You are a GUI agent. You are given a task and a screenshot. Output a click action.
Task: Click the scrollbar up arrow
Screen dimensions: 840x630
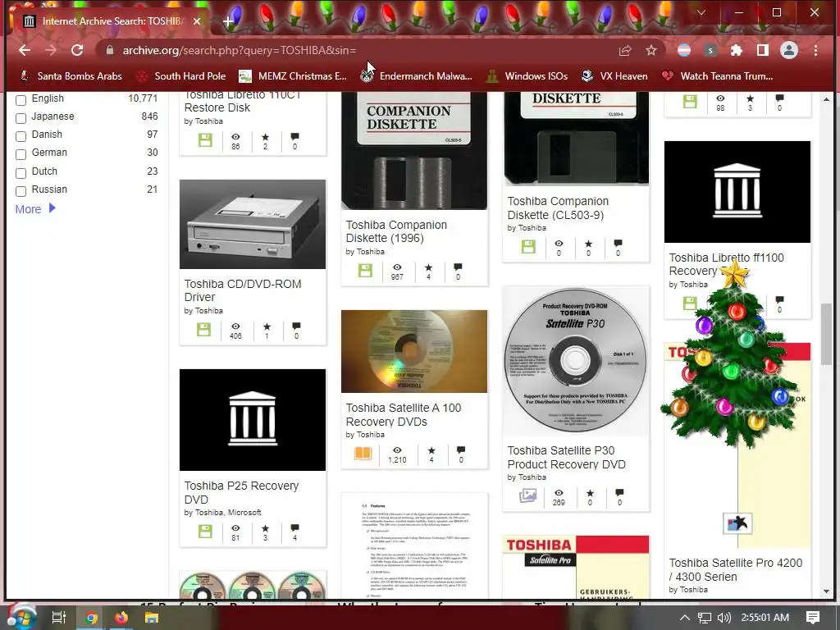tap(826, 99)
